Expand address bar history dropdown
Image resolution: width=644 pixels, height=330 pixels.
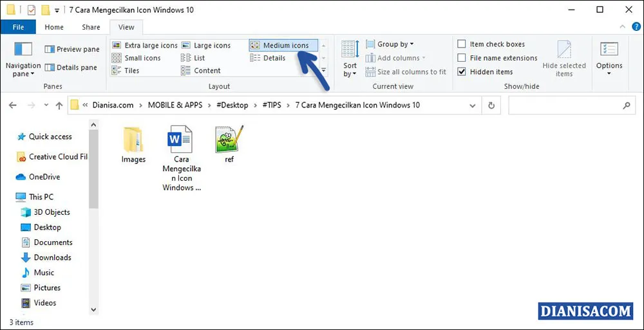click(472, 105)
